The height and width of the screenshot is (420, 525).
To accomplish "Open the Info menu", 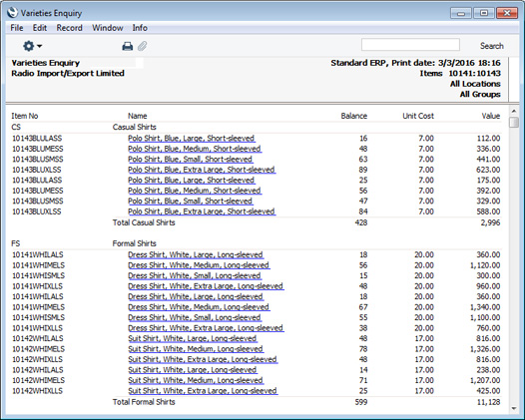I will click(x=140, y=28).
